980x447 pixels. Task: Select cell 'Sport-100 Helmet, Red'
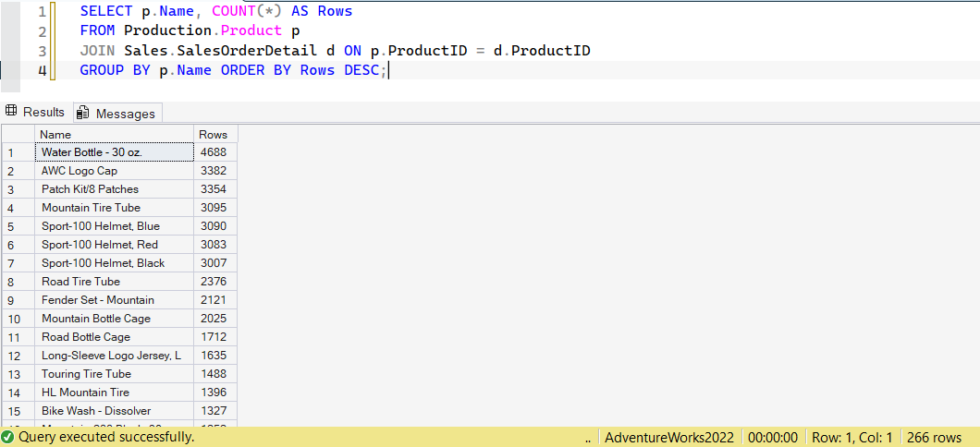115,244
